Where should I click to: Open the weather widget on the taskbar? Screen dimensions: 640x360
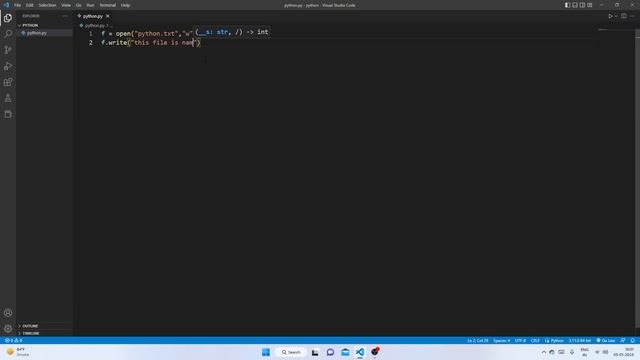[x=18, y=352]
